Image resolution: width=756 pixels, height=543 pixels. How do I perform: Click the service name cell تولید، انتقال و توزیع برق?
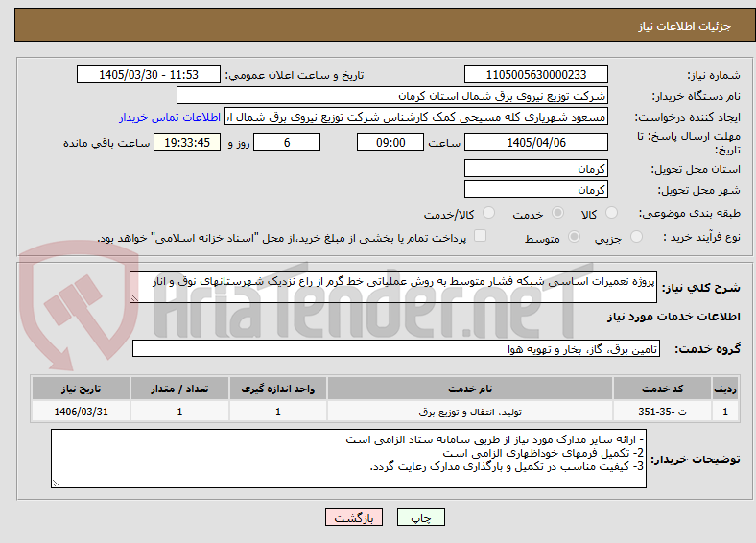tap(470, 412)
